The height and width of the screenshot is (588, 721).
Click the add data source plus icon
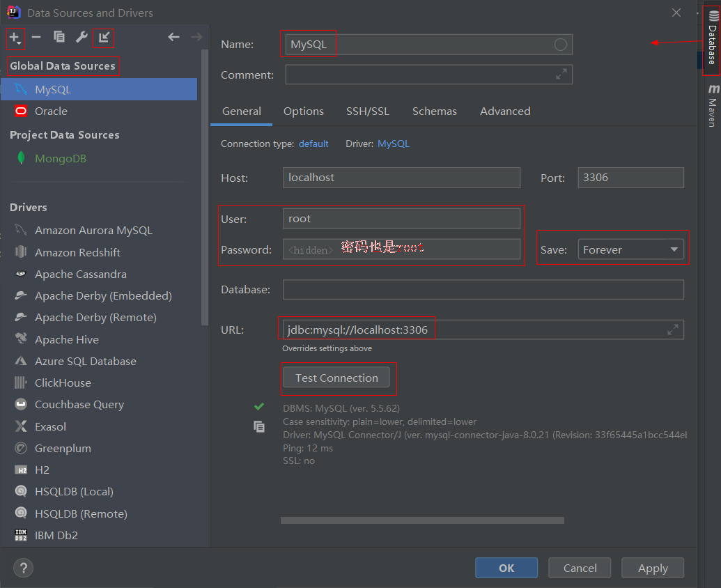pos(15,38)
